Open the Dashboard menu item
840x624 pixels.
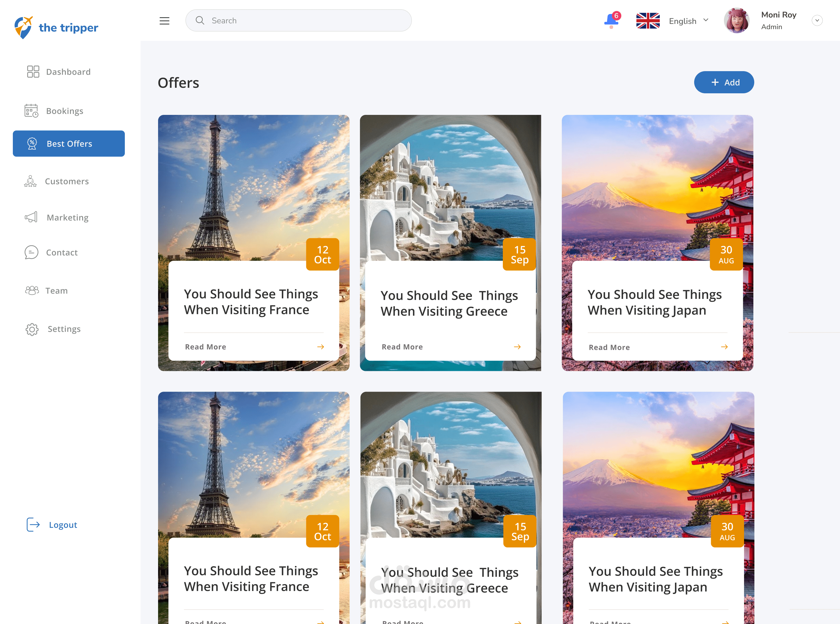click(68, 72)
